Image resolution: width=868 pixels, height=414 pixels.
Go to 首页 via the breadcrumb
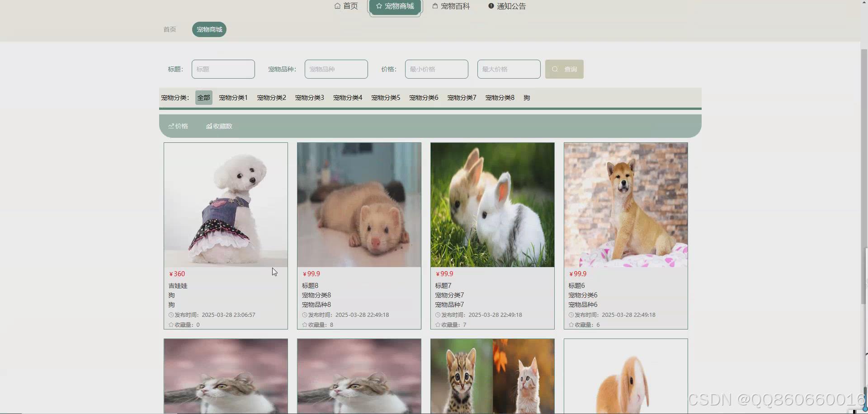point(170,29)
